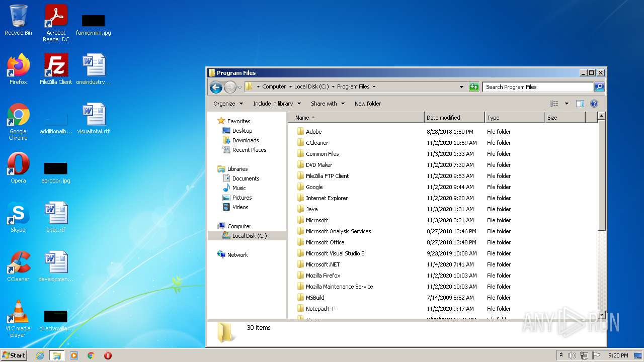
Task: Refresh the Program Files folder view
Action: pyautogui.click(x=474, y=87)
